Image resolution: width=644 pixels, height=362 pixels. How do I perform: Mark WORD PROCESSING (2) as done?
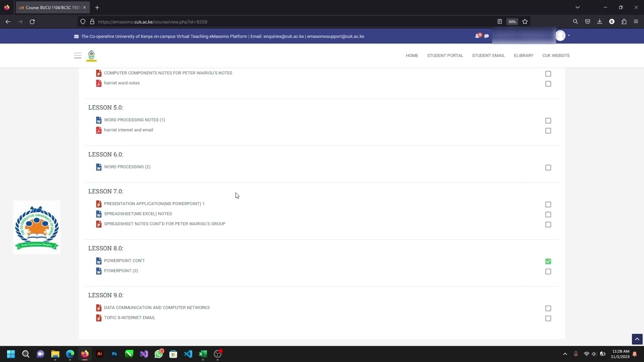click(548, 167)
